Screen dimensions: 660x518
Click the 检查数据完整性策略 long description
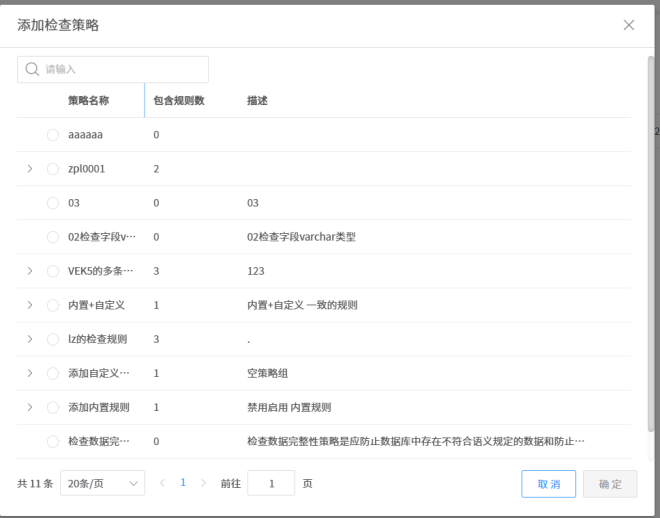tap(416, 442)
